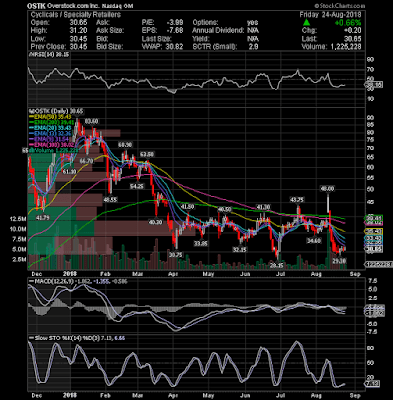This screenshot has height=400, width=393.
Task: Click the 12.5M volume axis label
Action: [18, 219]
